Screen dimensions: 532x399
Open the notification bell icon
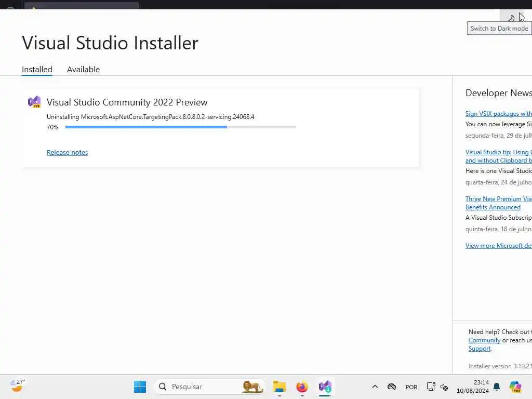tap(497, 387)
